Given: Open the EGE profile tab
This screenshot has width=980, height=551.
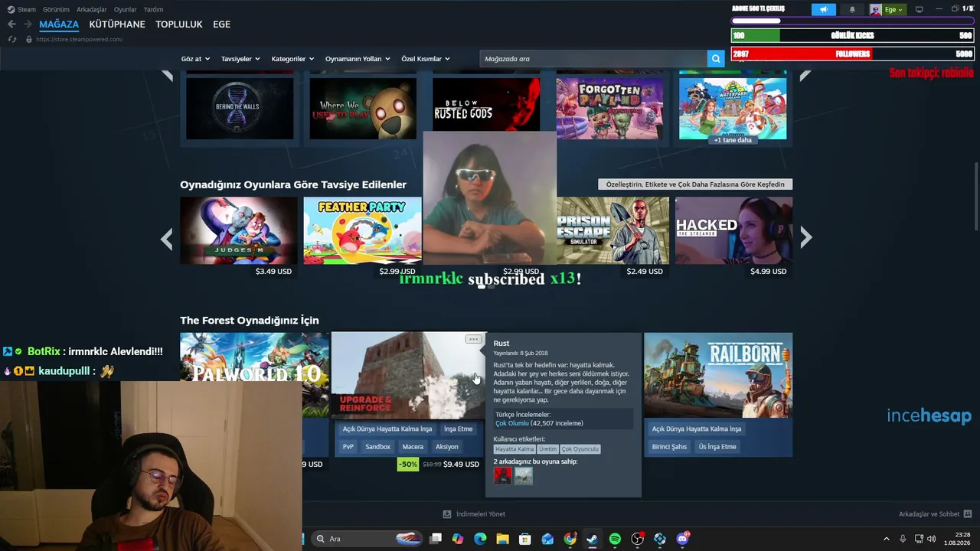Looking at the screenshot, I should click(x=221, y=24).
